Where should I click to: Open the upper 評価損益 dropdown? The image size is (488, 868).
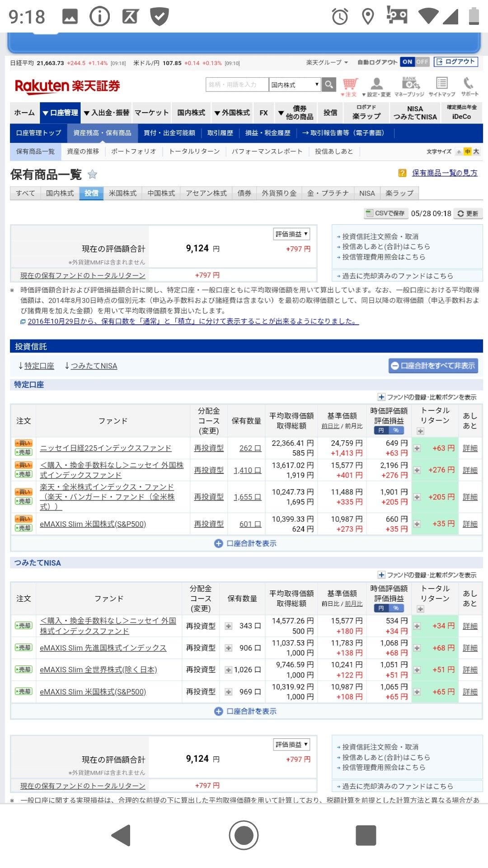(291, 234)
